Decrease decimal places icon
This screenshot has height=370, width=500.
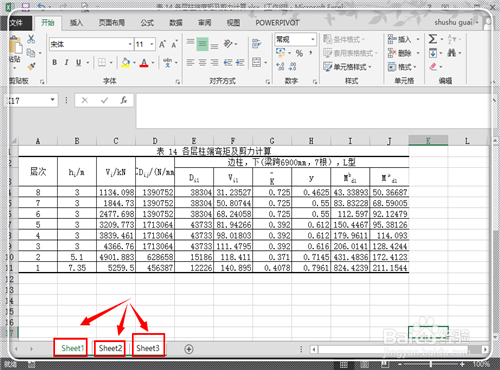coord(293,66)
